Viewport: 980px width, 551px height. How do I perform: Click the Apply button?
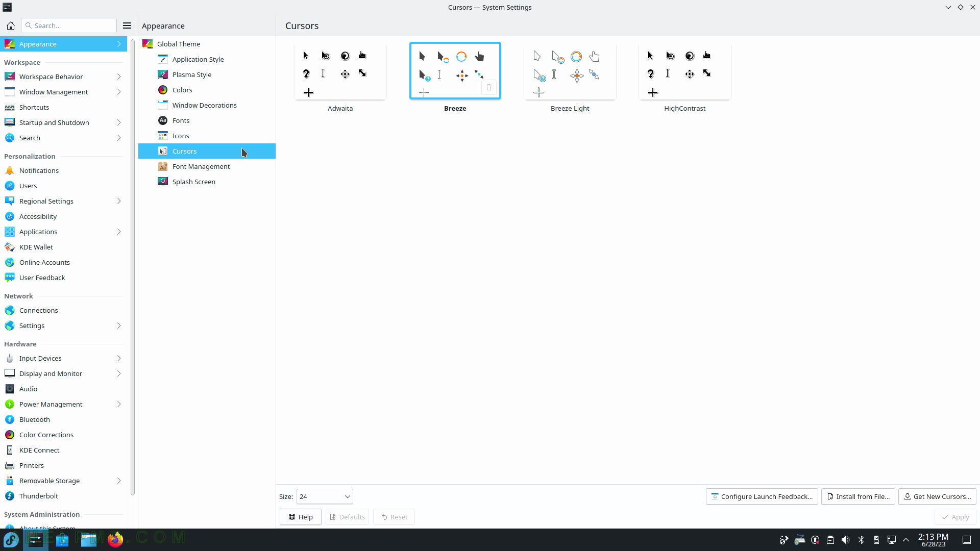coord(955,517)
